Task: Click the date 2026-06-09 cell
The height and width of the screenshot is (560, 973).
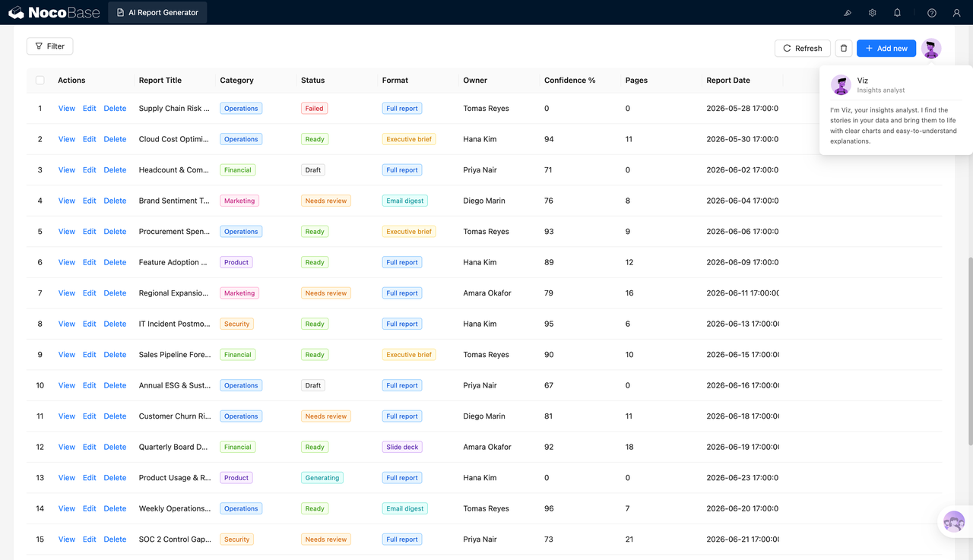Action: click(x=742, y=262)
